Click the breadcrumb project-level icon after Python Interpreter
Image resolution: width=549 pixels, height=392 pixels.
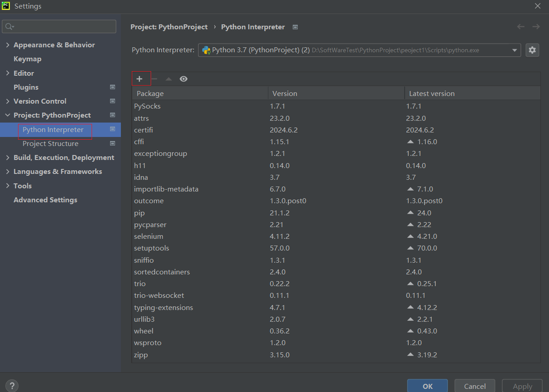tap(295, 27)
